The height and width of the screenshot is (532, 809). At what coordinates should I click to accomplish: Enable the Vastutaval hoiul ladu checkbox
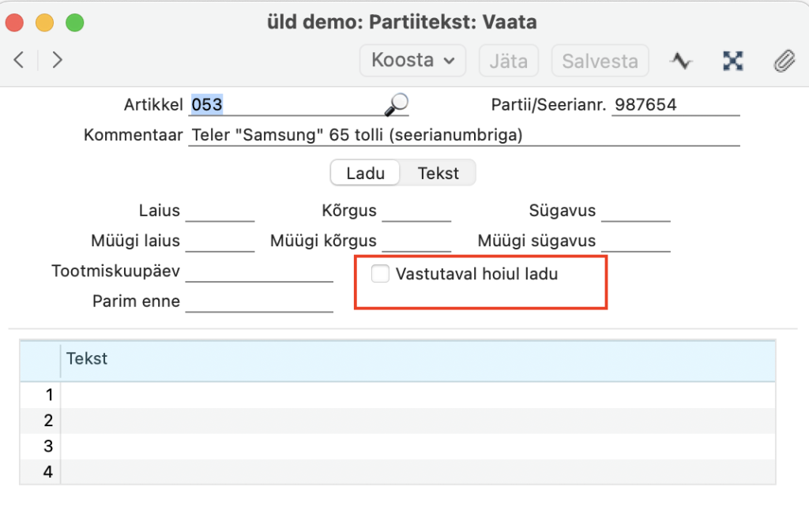click(381, 275)
